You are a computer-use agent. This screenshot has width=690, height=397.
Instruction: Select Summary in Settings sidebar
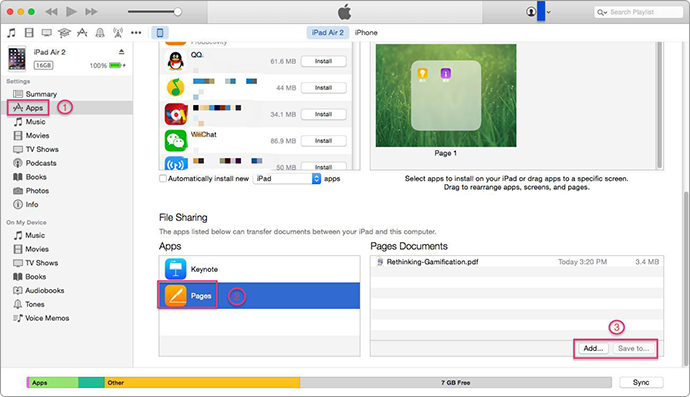[41, 94]
